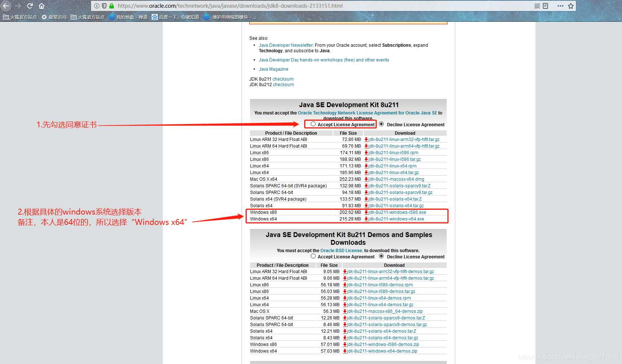Open the 最常访问 bookmark menu
Screen dimensions: 622x364
click(x=54, y=17)
